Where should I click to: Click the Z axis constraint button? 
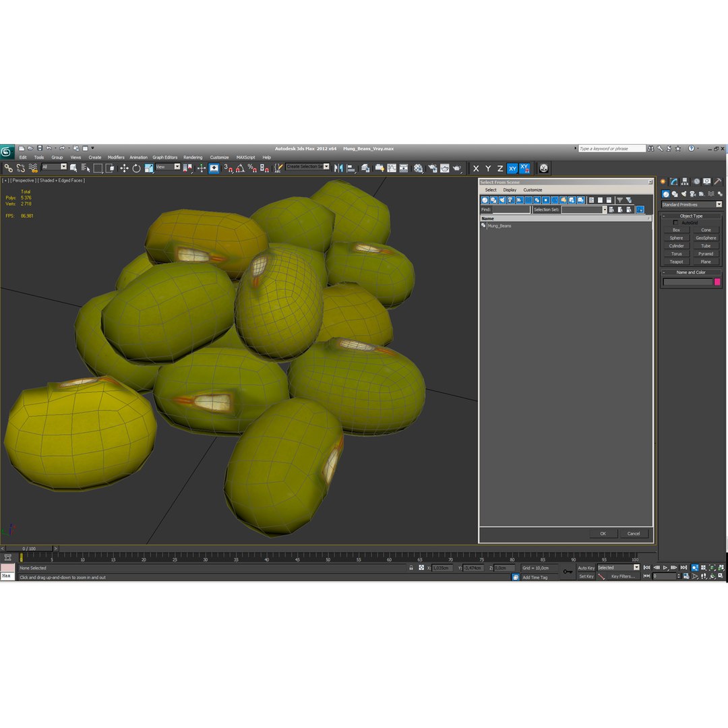click(x=500, y=169)
